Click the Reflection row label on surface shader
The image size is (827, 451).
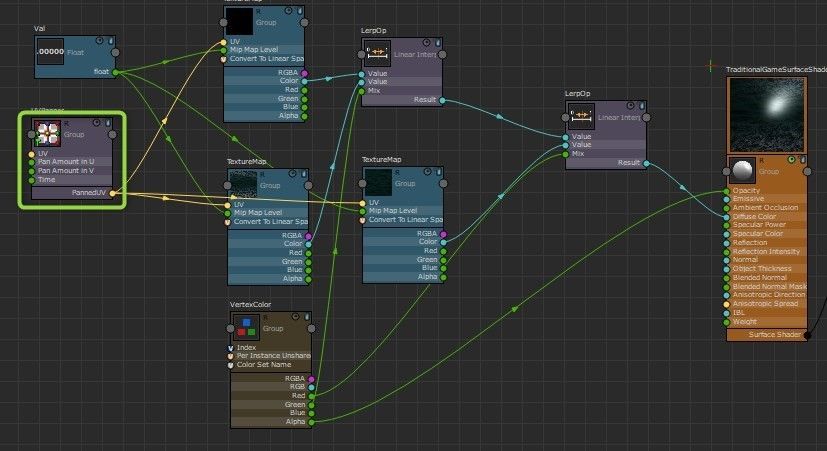pyautogui.click(x=749, y=243)
